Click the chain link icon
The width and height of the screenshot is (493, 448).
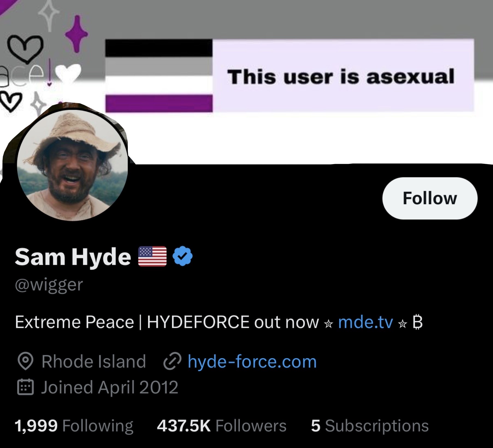click(172, 361)
